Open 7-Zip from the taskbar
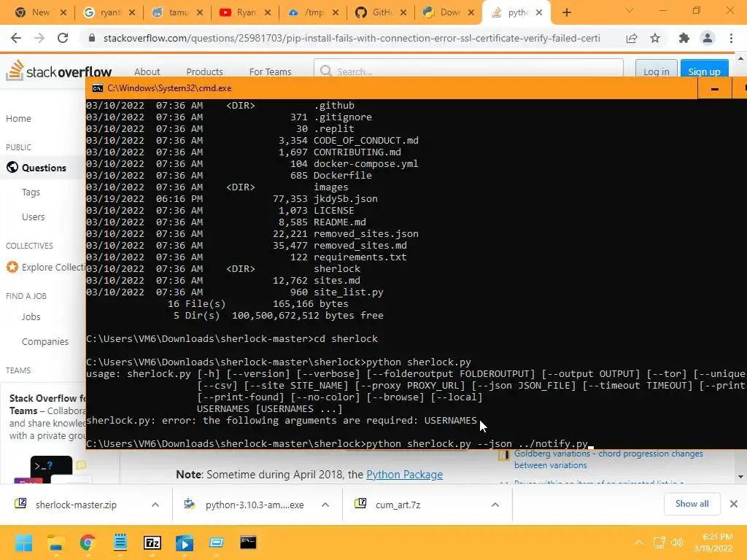747x560 pixels. (152, 542)
